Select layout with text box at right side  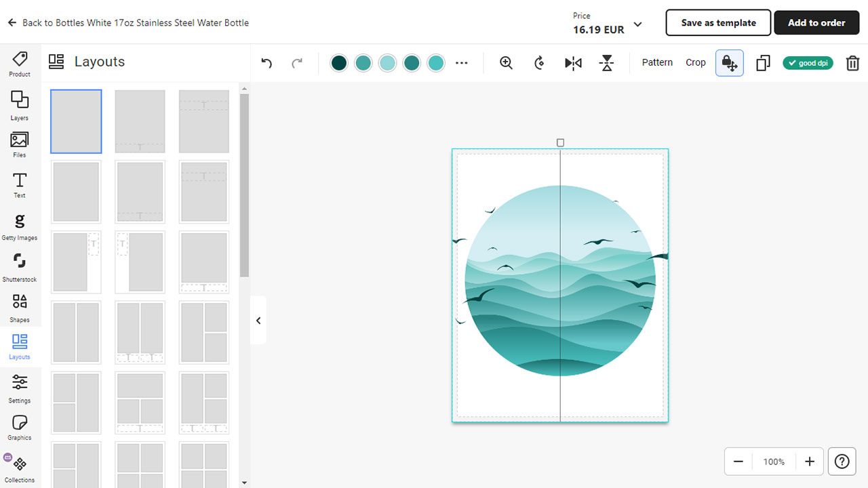pyautogui.click(x=76, y=262)
